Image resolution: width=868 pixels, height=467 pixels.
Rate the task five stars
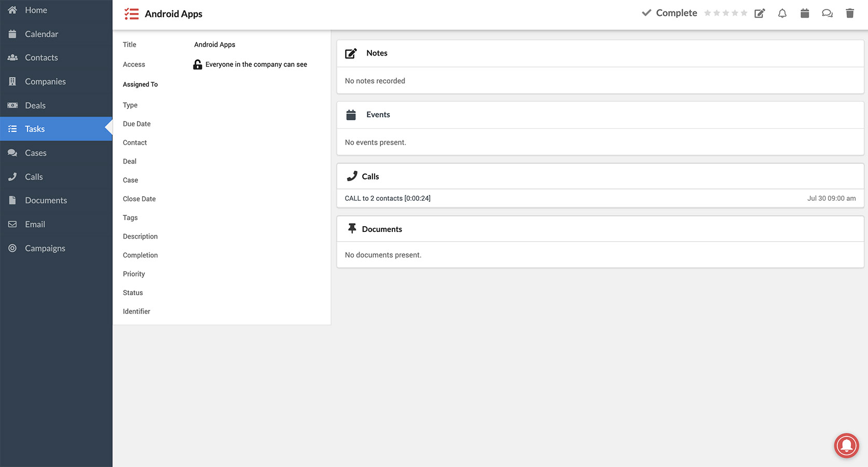pos(744,13)
